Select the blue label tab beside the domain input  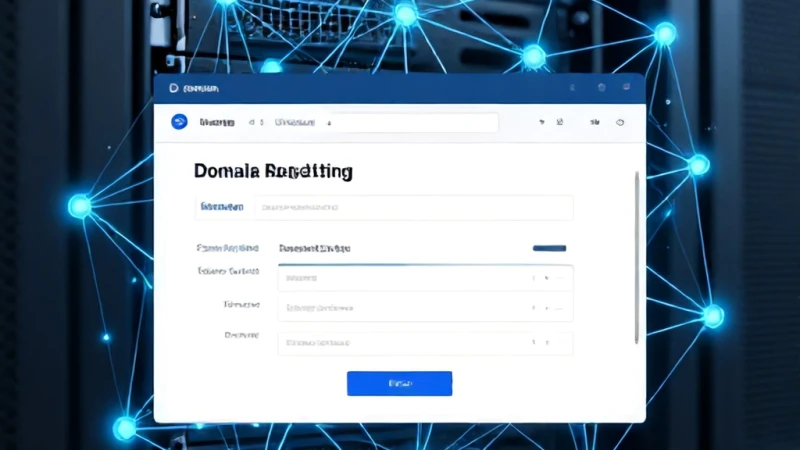point(222,207)
